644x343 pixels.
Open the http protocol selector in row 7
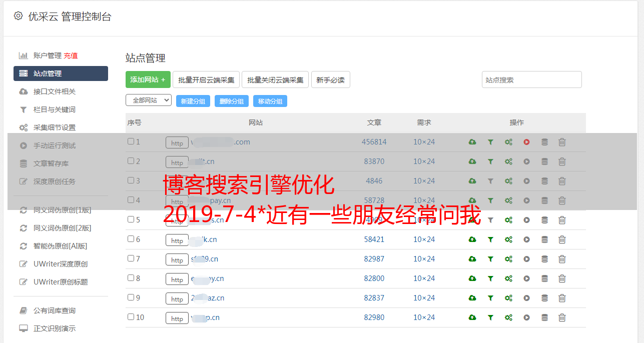[177, 260]
